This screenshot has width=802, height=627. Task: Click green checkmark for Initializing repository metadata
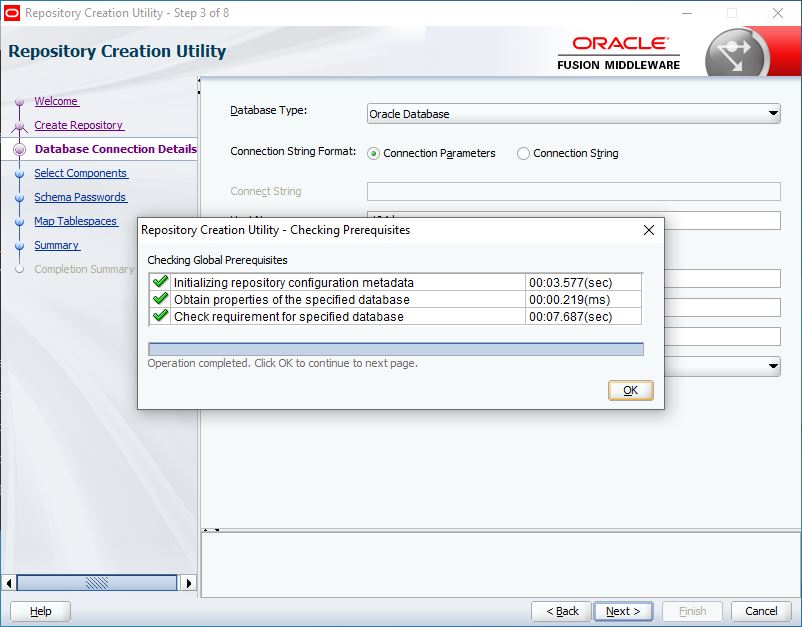pos(160,283)
